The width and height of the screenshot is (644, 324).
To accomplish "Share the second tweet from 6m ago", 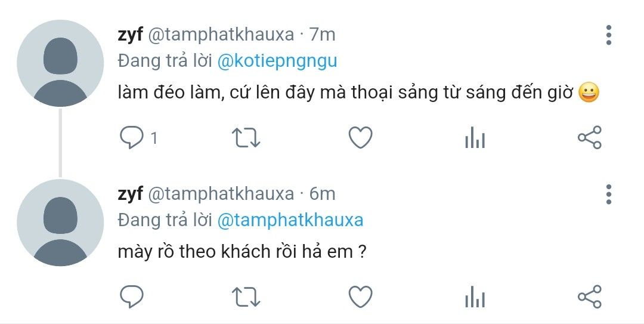I will point(590,297).
